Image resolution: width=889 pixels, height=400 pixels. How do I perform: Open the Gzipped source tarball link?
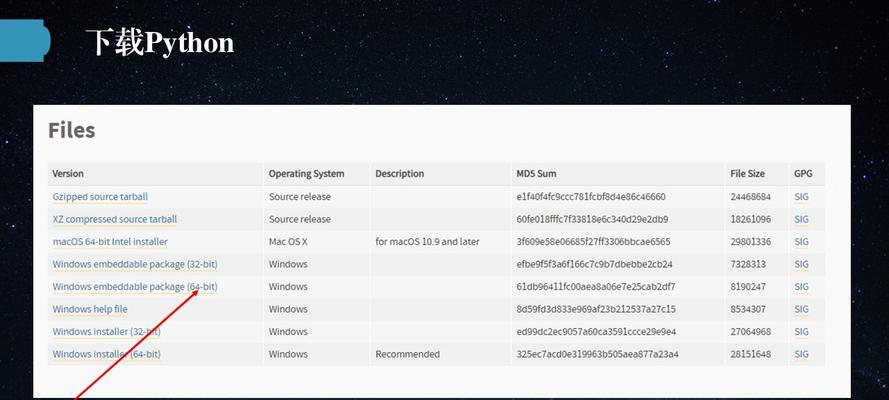coord(100,197)
